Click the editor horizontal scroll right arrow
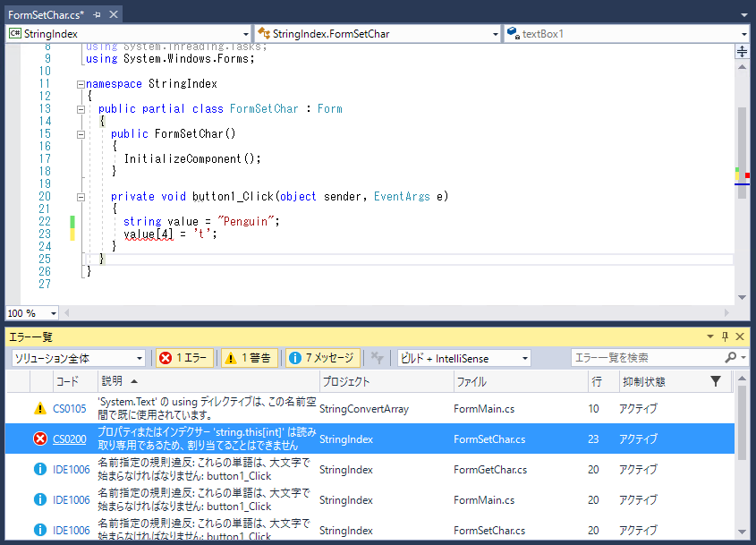This screenshot has height=545, width=756. [x=726, y=313]
